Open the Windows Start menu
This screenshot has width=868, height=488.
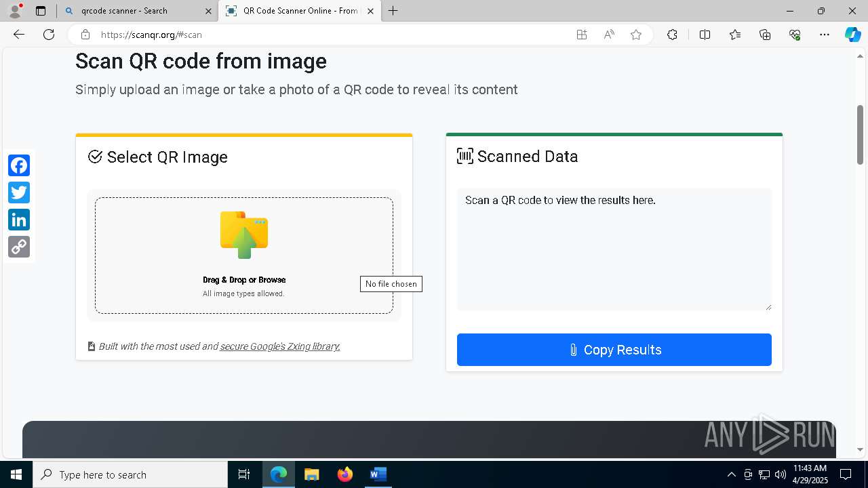tap(16, 474)
